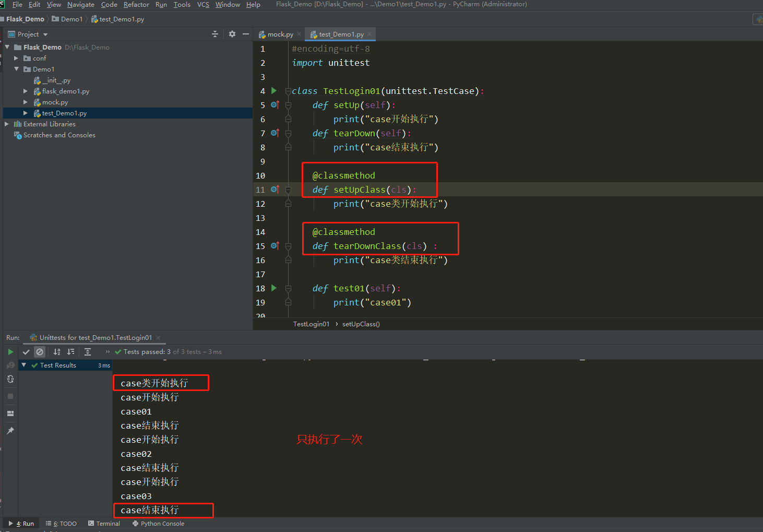Expand the conf folder in project tree
The width and height of the screenshot is (763, 532).
tap(16, 58)
